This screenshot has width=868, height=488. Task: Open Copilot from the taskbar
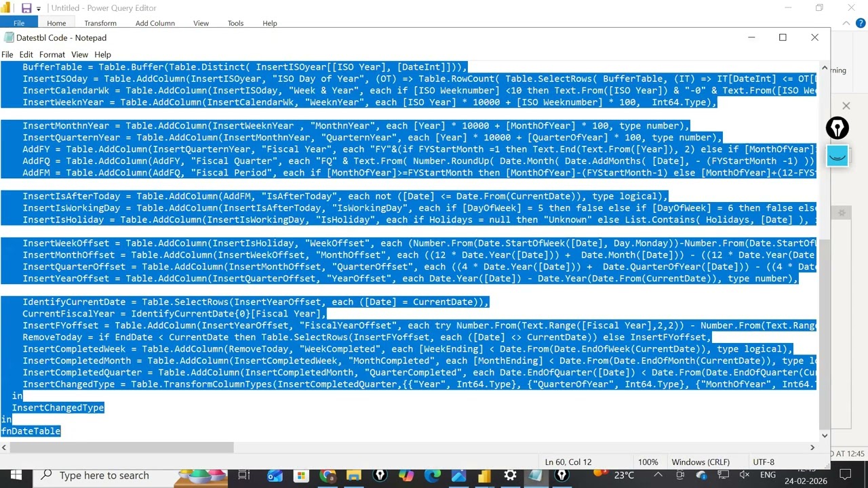(406, 475)
